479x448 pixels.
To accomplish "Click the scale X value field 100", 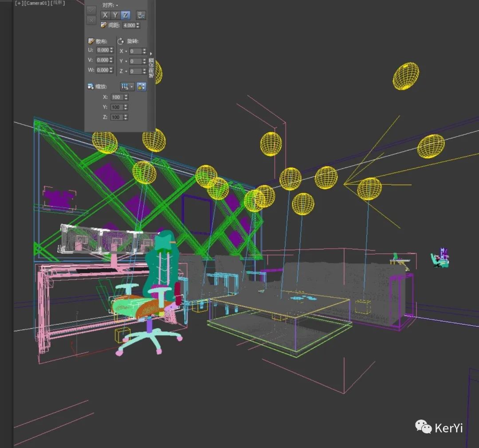I will tap(117, 97).
